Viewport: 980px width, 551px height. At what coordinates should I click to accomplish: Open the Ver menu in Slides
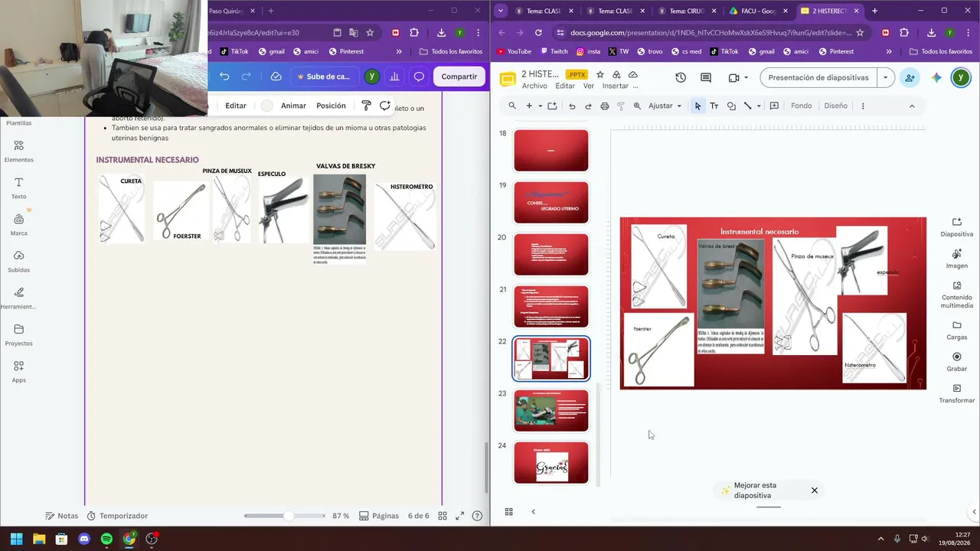click(x=589, y=86)
